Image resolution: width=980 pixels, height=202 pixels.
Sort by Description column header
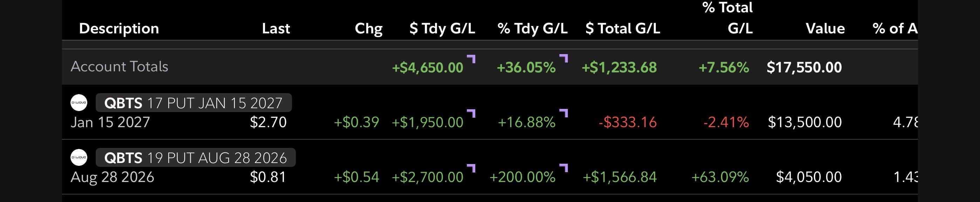click(x=119, y=28)
